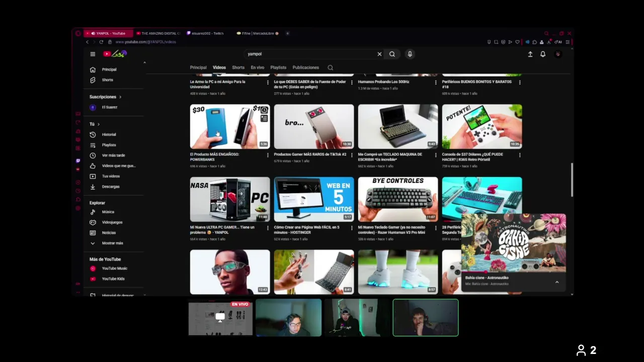The image size is (644, 362).
Task: Search within channel using magnifier icon
Action: click(330, 67)
